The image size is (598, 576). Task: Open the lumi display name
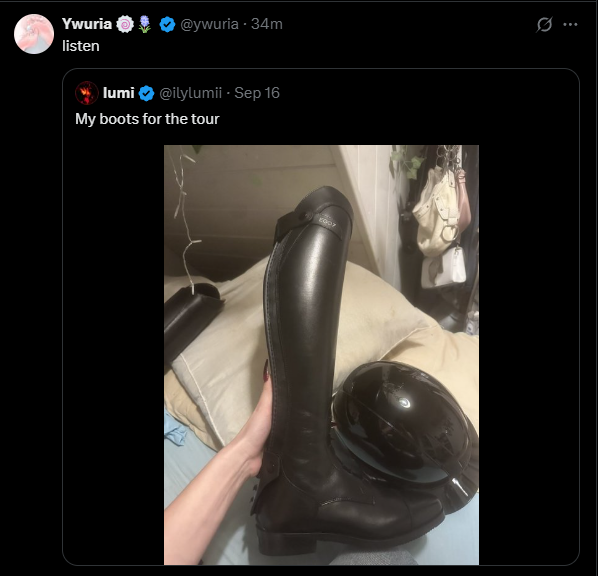tap(119, 93)
